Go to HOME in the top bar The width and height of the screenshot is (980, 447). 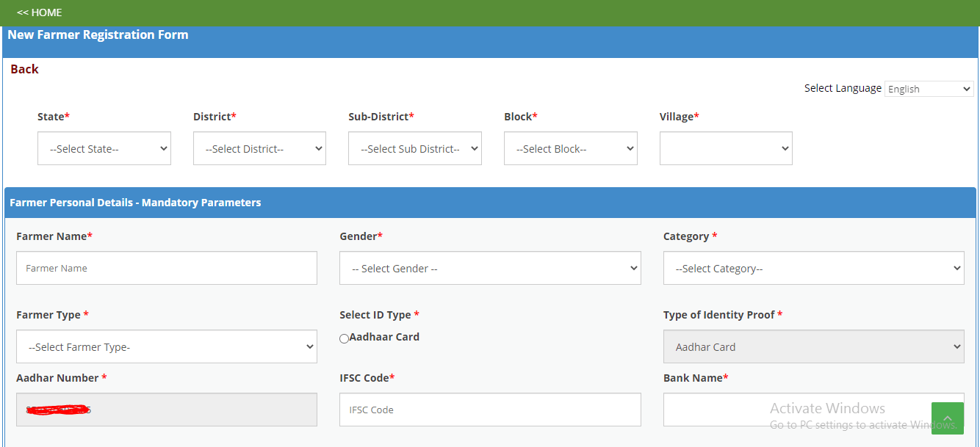pyautogui.click(x=40, y=12)
